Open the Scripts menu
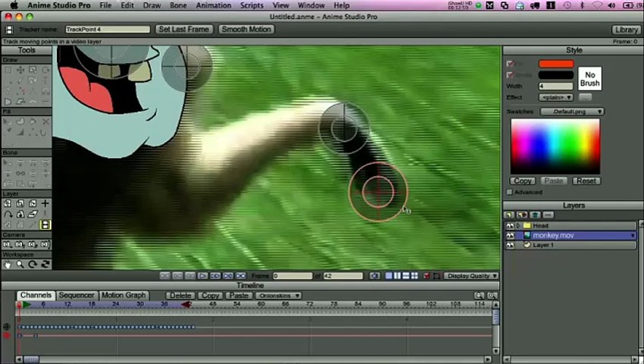 (252, 5)
